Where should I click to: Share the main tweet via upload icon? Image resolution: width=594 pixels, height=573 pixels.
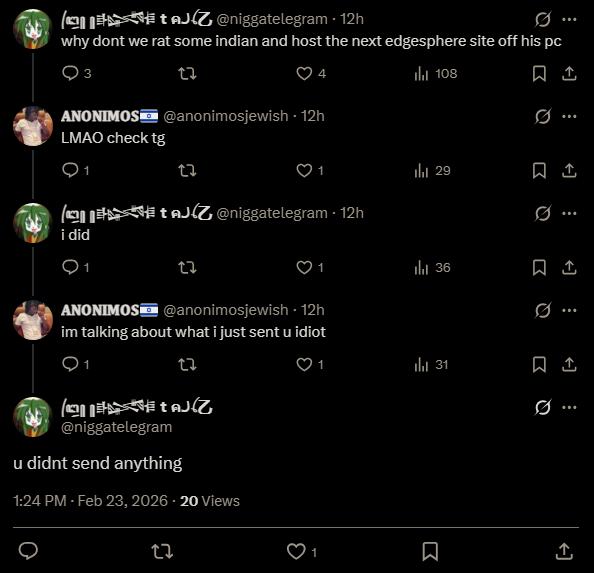click(x=564, y=551)
